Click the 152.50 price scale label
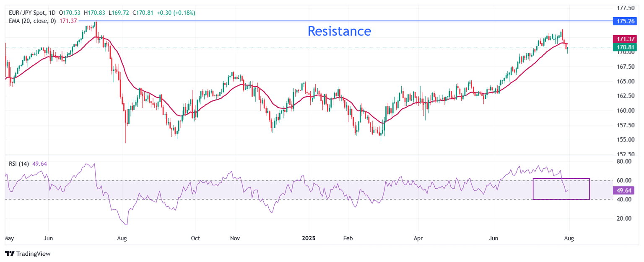Viewport: 644px width, 262px height. coord(625,154)
